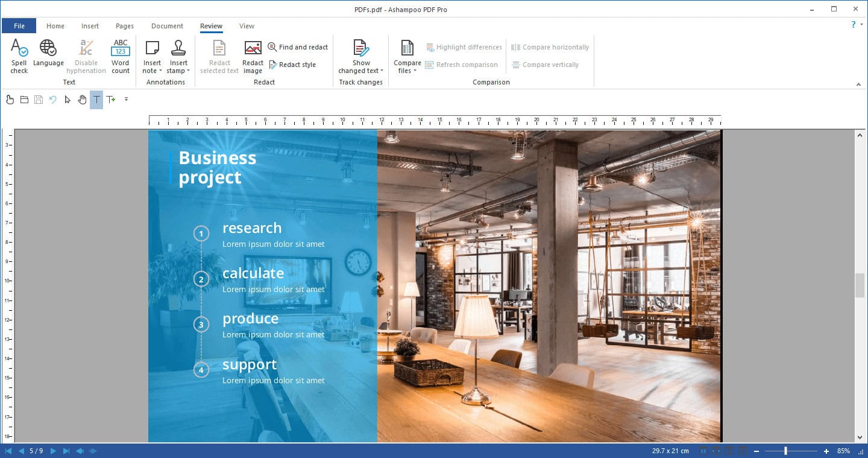This screenshot has width=868, height=458.
Task: Click the Find and redact tool
Action: point(298,46)
